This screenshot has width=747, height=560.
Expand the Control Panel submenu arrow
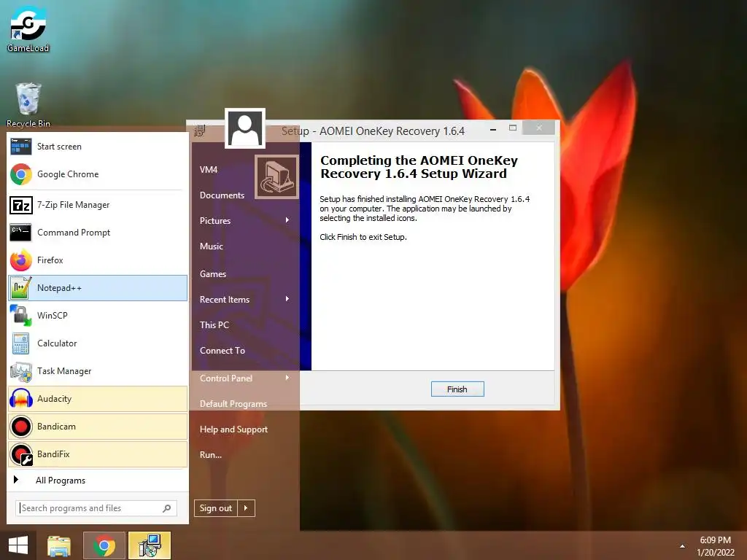point(287,378)
